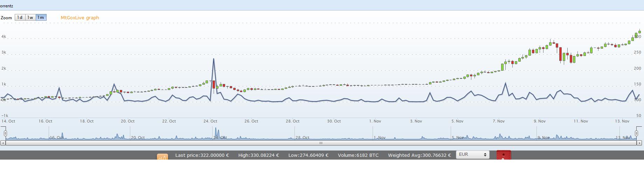Viewport: 644px width, 189px height.
Task: Click the navigator scrollbar center grip
Action: coord(321,143)
